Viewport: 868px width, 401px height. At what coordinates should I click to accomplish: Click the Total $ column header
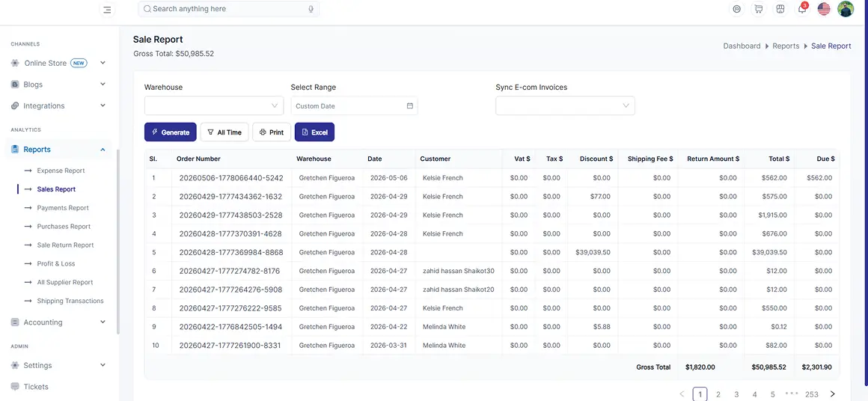click(x=779, y=159)
